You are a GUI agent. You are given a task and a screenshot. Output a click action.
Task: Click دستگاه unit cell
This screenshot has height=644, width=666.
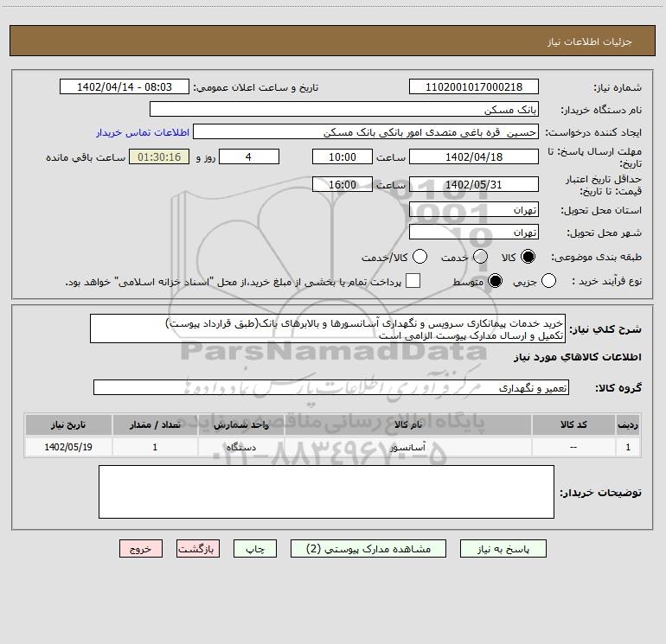pyautogui.click(x=240, y=448)
